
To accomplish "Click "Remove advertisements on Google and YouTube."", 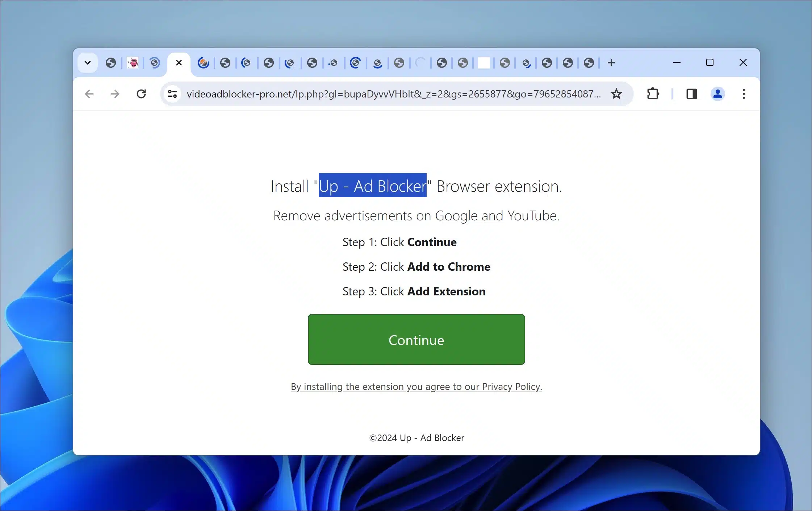I will click(417, 216).
